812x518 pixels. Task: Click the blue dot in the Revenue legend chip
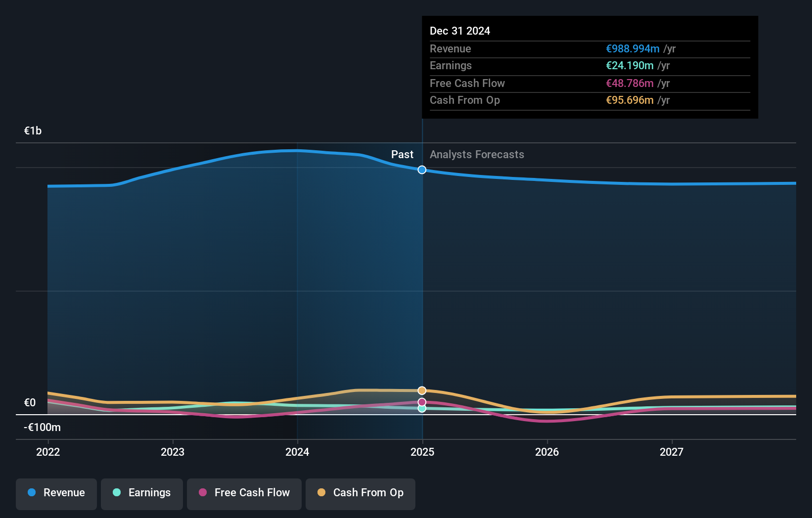click(x=31, y=493)
